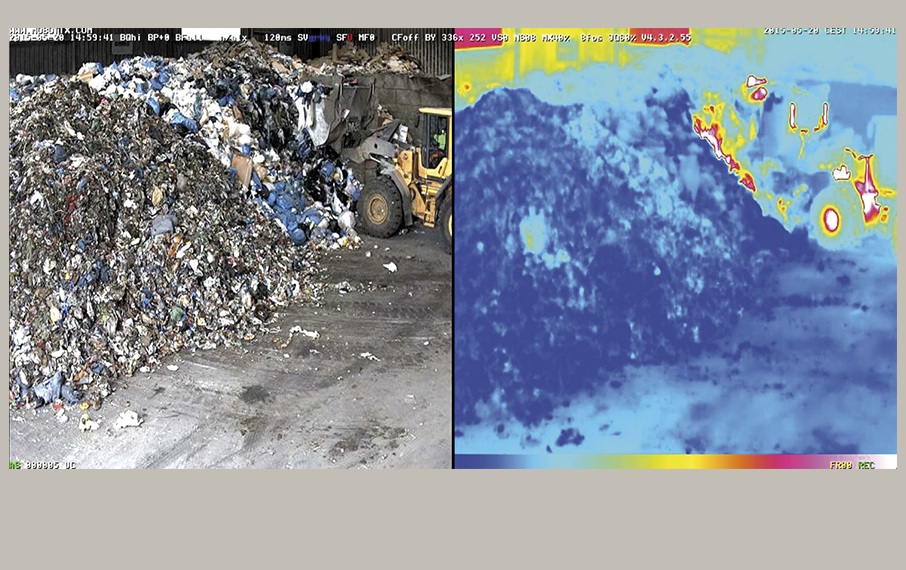Viewport: 906px width, 570px height.
Task: Click the BP+0 overlay label
Action: click(x=158, y=38)
